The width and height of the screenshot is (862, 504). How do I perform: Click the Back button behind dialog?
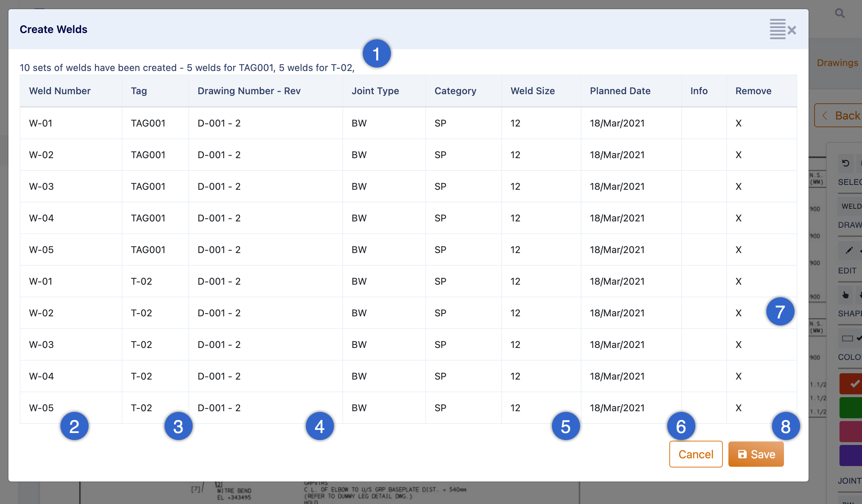[838, 115]
